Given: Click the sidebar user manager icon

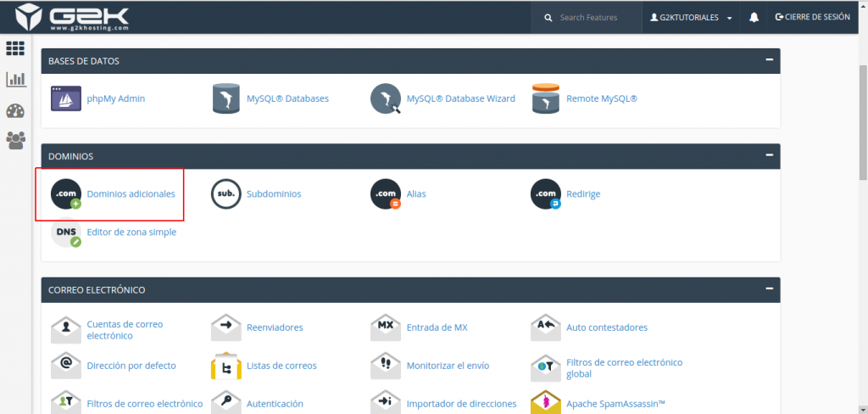Looking at the screenshot, I should click(x=15, y=140).
